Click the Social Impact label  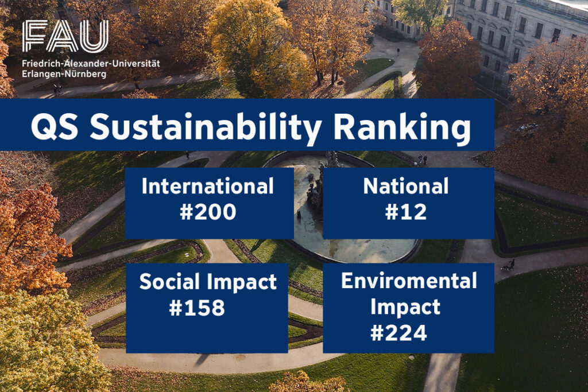click(x=208, y=282)
